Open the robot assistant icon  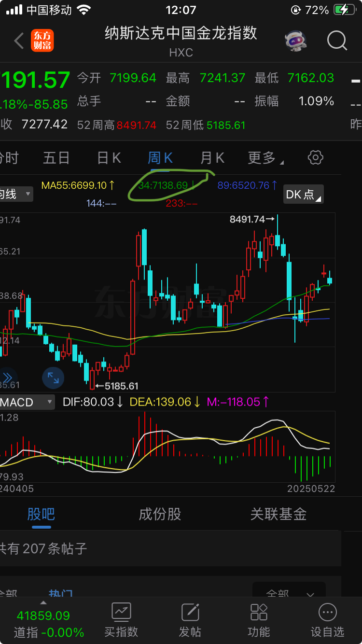pyautogui.click(x=295, y=42)
